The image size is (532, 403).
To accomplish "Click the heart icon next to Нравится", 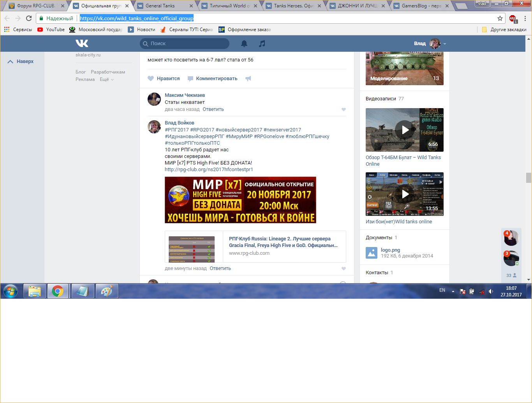I will [151, 79].
